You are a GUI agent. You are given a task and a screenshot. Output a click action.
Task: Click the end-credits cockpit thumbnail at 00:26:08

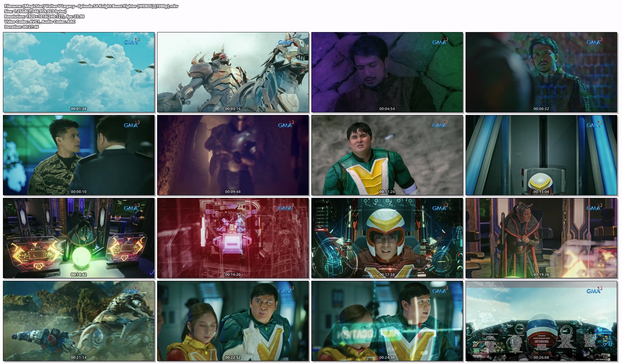click(541, 321)
